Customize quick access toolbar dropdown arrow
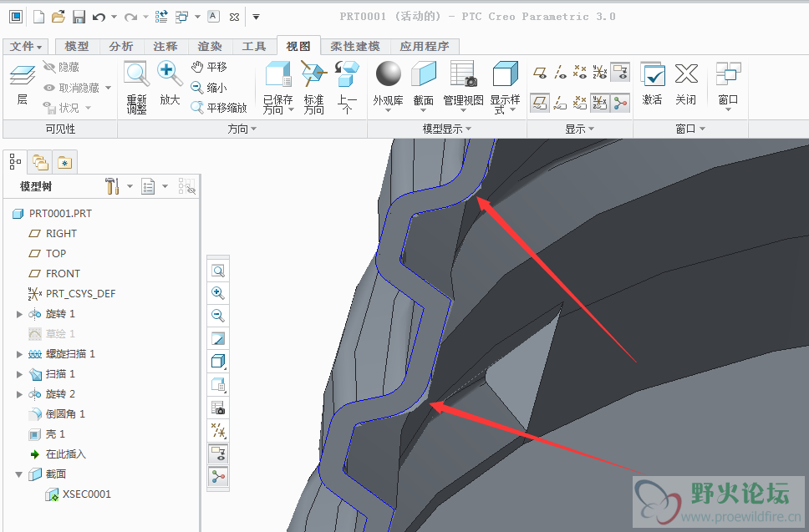Viewport: 809px width, 532px height. click(256, 17)
